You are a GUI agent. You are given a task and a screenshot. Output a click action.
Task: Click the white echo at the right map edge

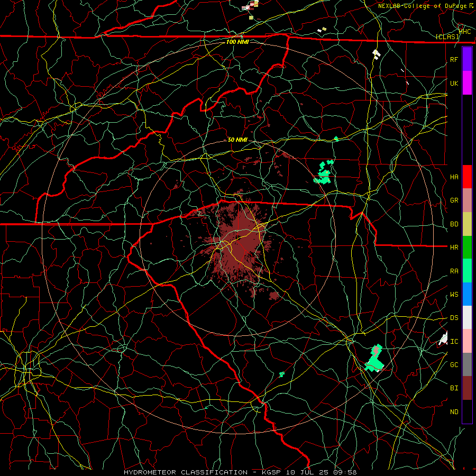point(444,338)
